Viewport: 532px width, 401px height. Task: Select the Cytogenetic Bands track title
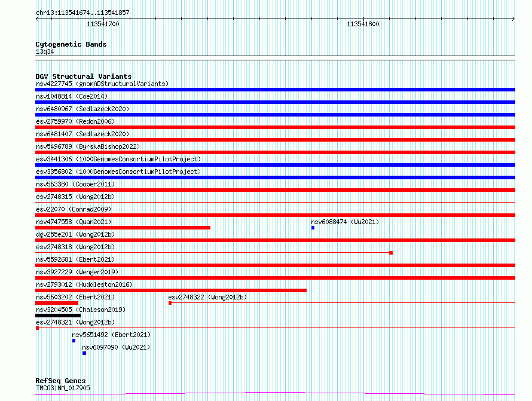tap(71, 44)
